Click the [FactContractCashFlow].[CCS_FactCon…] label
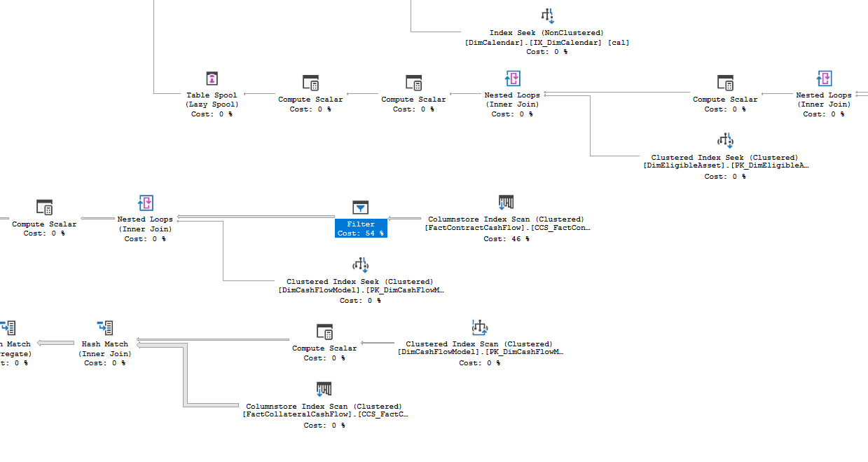 coord(506,228)
